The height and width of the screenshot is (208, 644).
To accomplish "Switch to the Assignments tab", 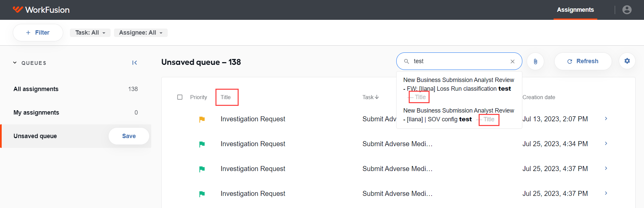I will pos(575,10).
